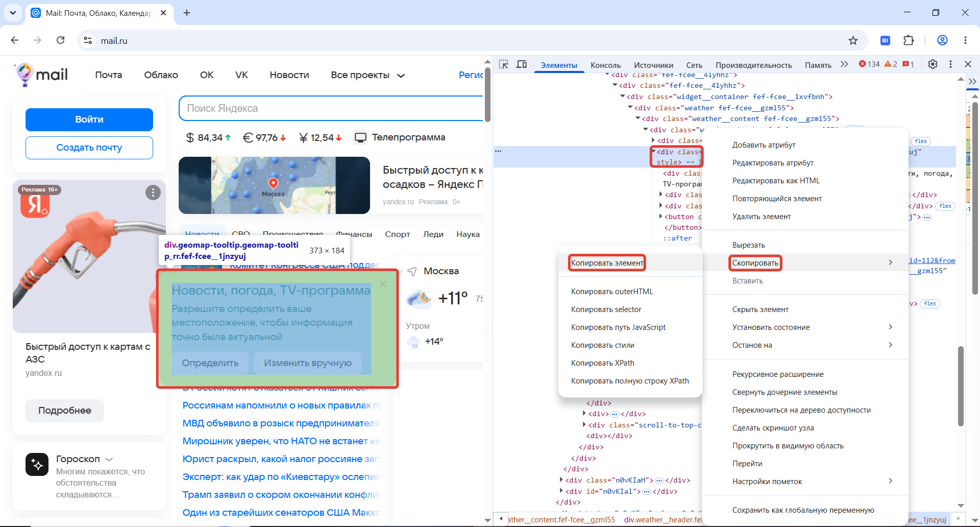Click the Подробнее button under the ad
This screenshot has height=527, width=980.
(x=65, y=411)
